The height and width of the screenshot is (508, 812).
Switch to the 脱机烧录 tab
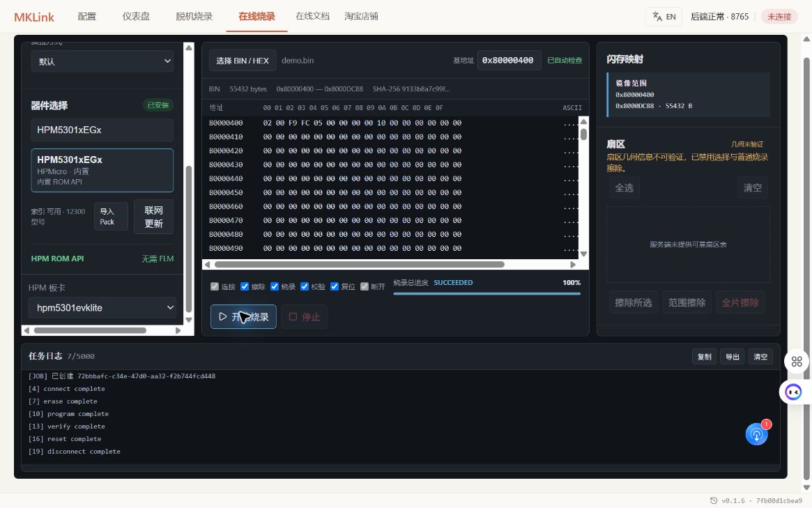[x=194, y=17]
